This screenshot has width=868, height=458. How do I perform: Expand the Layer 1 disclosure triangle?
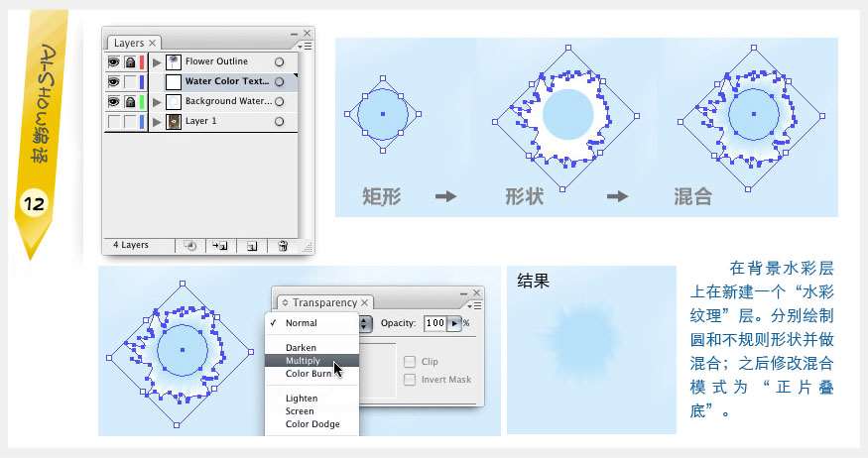(157, 122)
